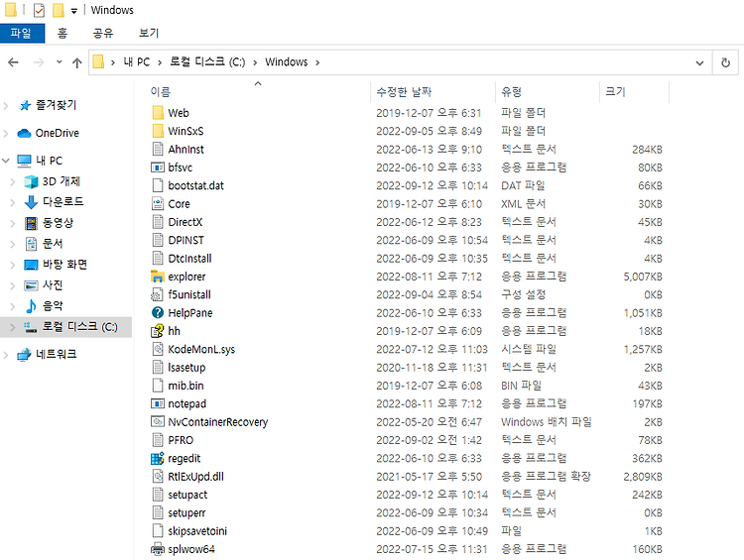Select OneDrive cloud icon in sidebar
744x560 pixels.
(24, 133)
